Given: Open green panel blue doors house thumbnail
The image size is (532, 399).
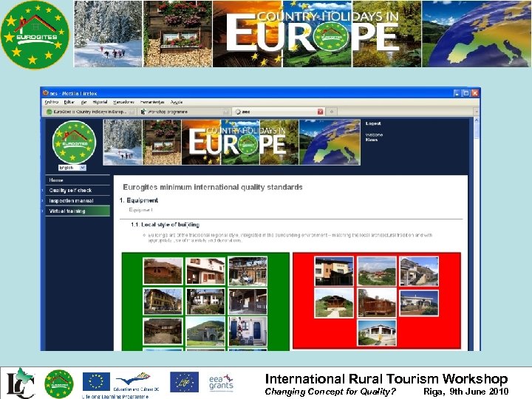Looking at the screenshot, I should click(x=248, y=331).
